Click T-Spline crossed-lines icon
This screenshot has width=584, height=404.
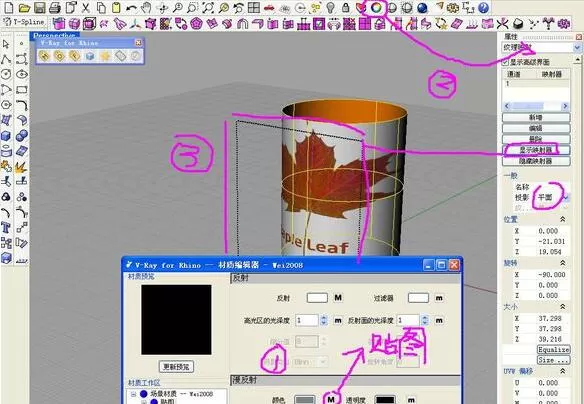click(x=502, y=24)
